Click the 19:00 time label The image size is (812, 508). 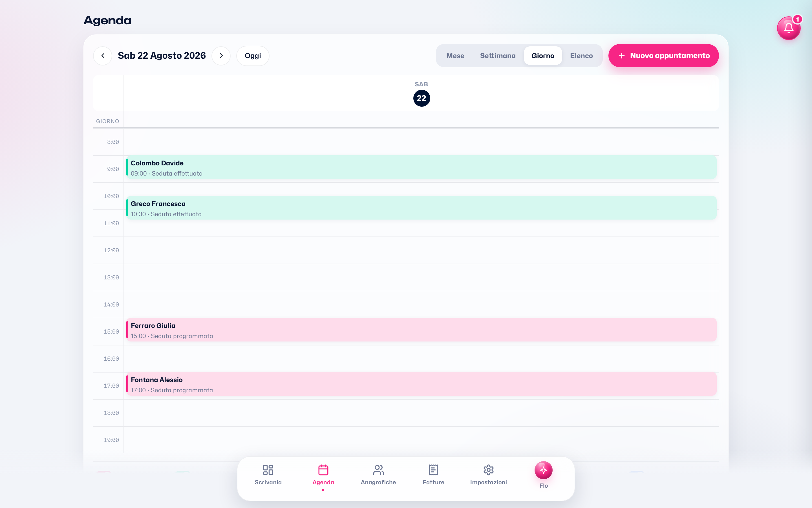pyautogui.click(x=111, y=440)
